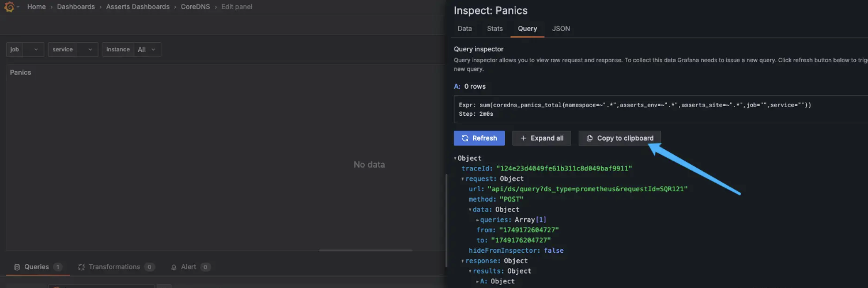Go to Dashboards in the breadcrumb
This screenshot has height=288, width=868.
click(76, 7)
